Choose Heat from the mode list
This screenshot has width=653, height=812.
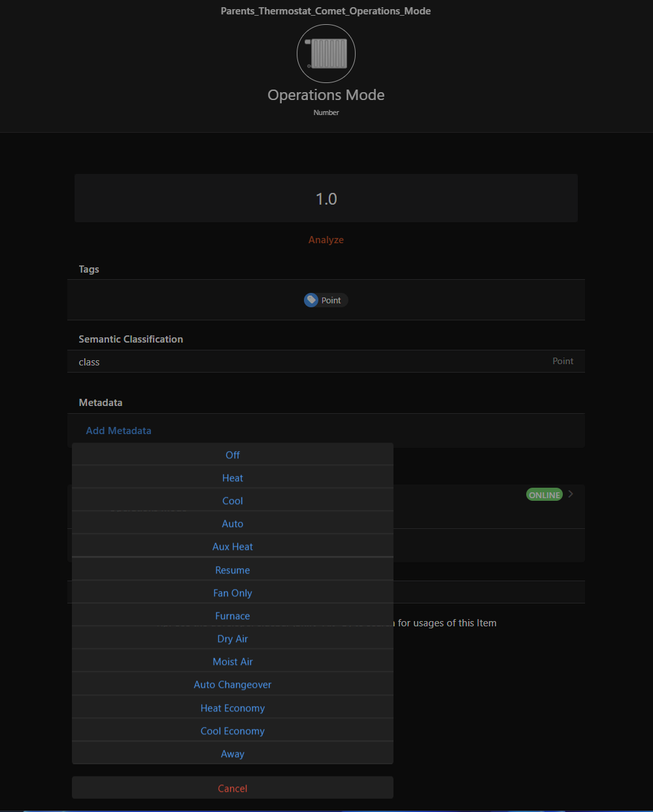point(233,478)
